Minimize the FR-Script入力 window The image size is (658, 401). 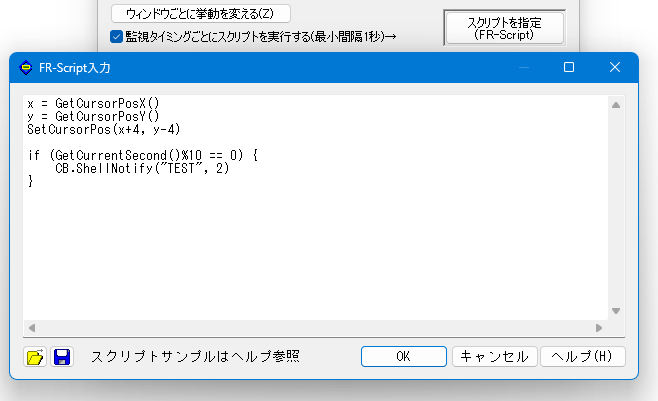[x=522, y=67]
